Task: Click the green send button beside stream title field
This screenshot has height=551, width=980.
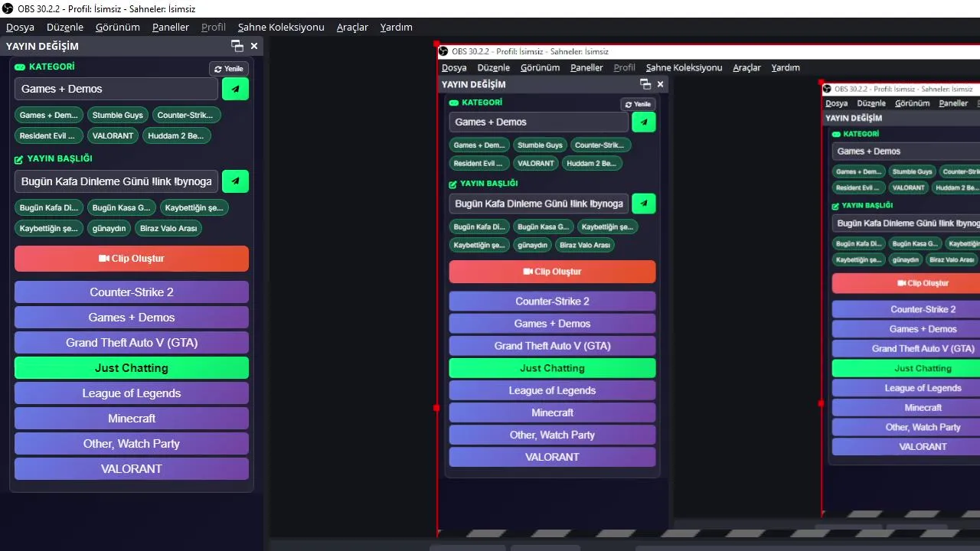Action: point(235,181)
